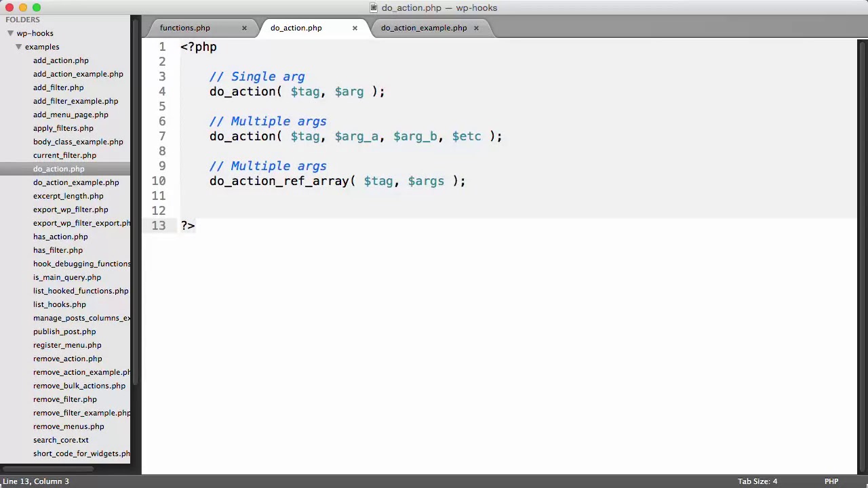Open the Tab Size: 4 menu
The width and height of the screenshot is (868, 488).
(757, 481)
